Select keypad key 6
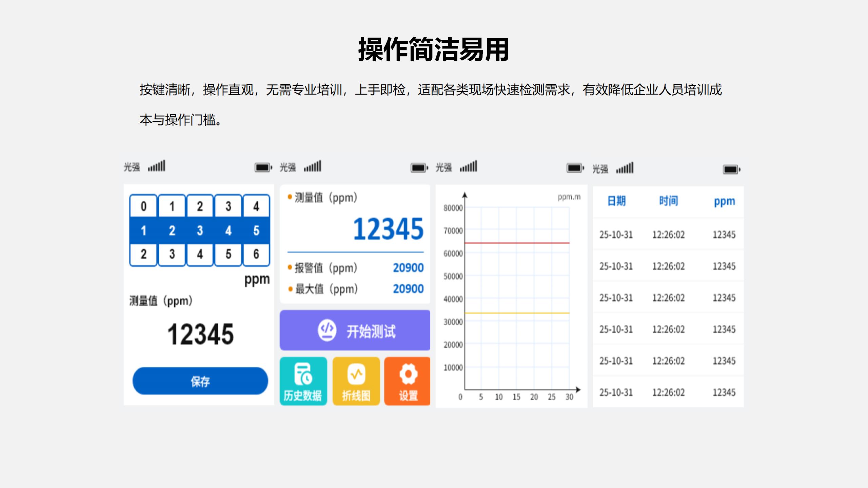This screenshot has height=488, width=868. [257, 255]
